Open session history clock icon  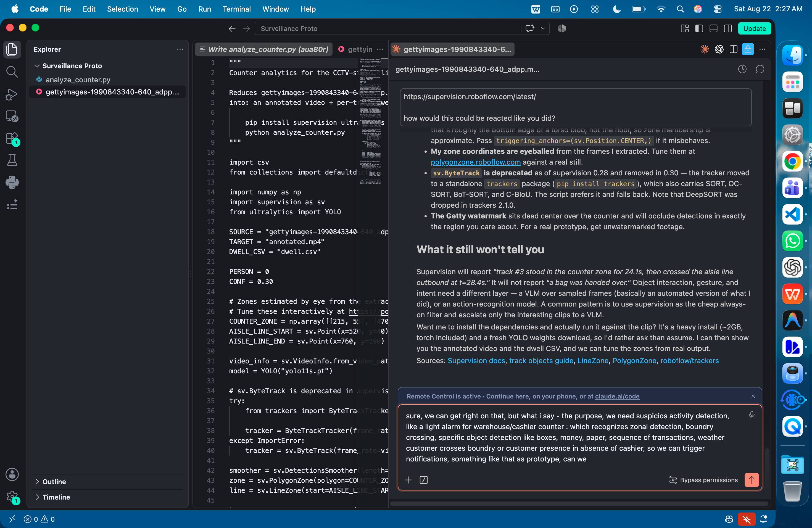click(x=742, y=69)
